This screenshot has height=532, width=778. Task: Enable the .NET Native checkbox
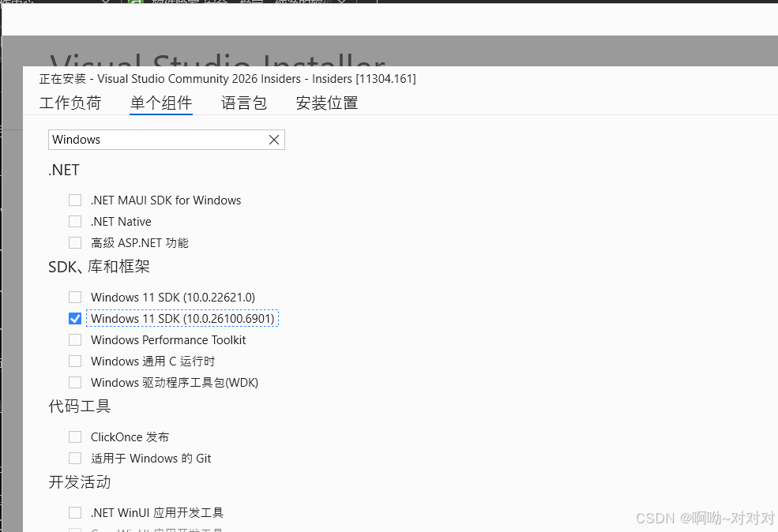(x=75, y=222)
